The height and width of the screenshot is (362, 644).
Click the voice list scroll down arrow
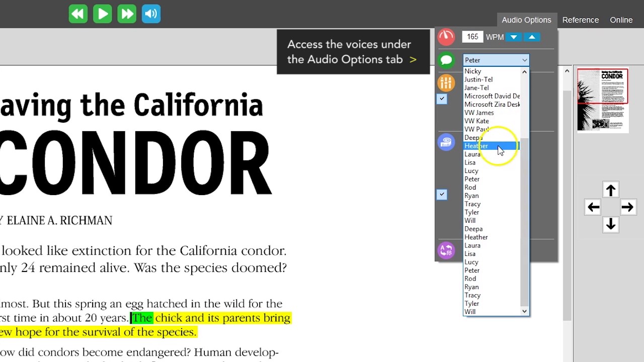pos(524,312)
